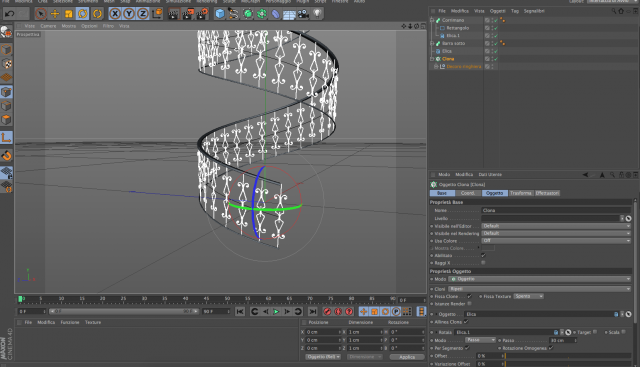Image resolution: width=640 pixels, height=367 pixels.
Task: Click the Camera object icon
Action: tap(303, 14)
